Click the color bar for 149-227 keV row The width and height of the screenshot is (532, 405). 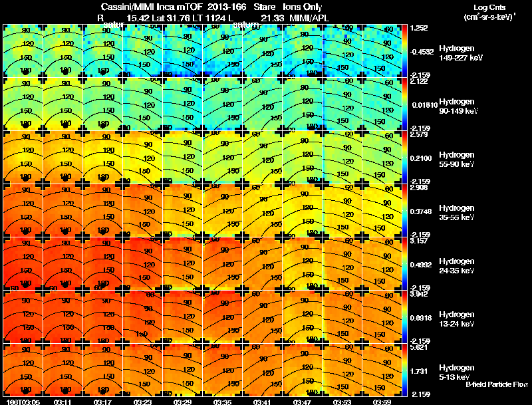tap(404, 51)
